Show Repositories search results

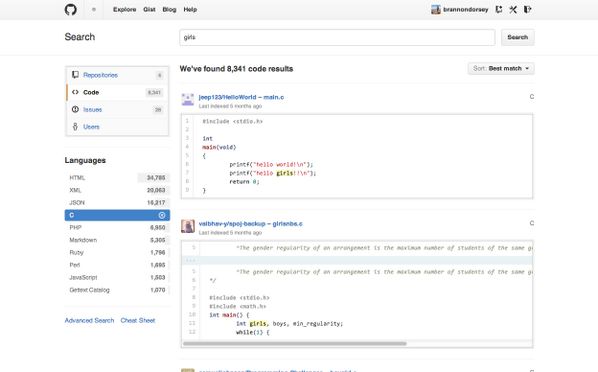click(x=117, y=75)
